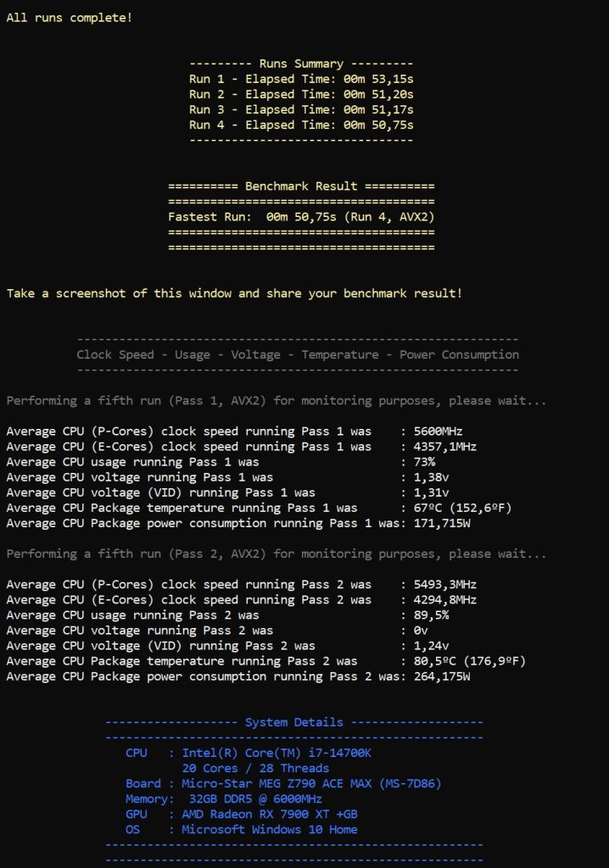Viewport: 609px width, 868px height.
Task: Select the 'Benchmark Result' heading
Action: coord(301,186)
